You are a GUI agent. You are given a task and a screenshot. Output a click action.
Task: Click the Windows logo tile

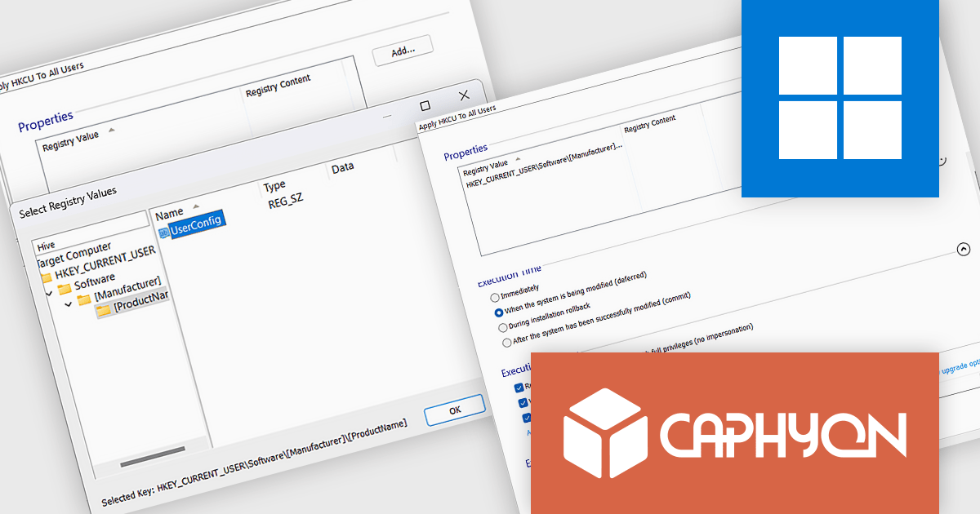pyautogui.click(x=840, y=98)
